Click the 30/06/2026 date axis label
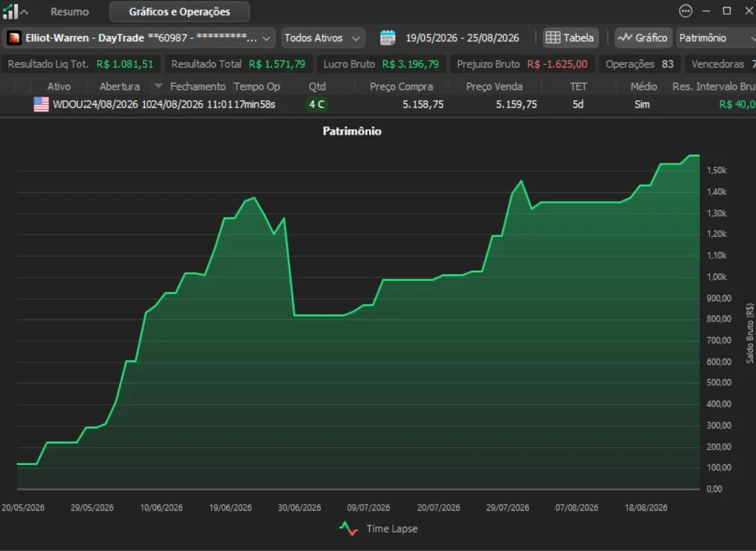The width and height of the screenshot is (756, 551). 300,508
